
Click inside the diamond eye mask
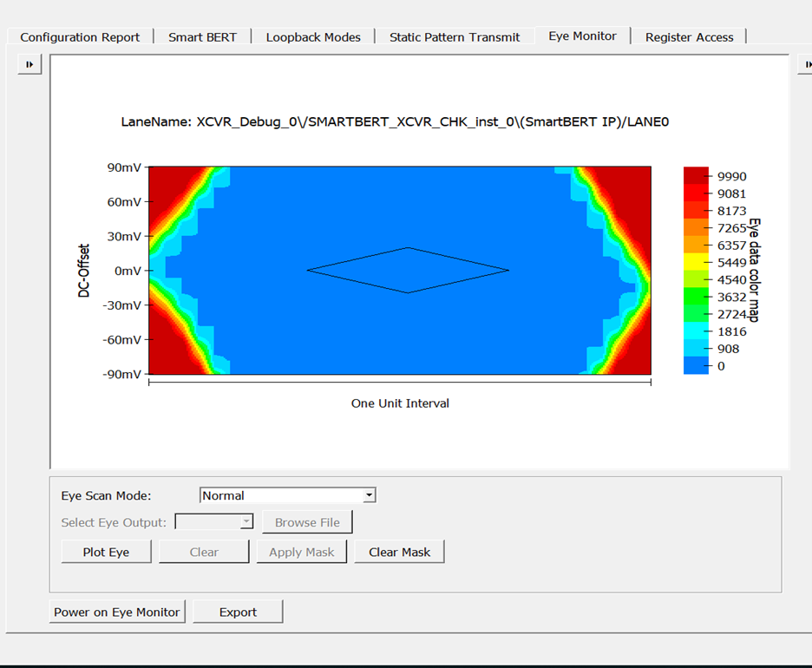pos(408,271)
